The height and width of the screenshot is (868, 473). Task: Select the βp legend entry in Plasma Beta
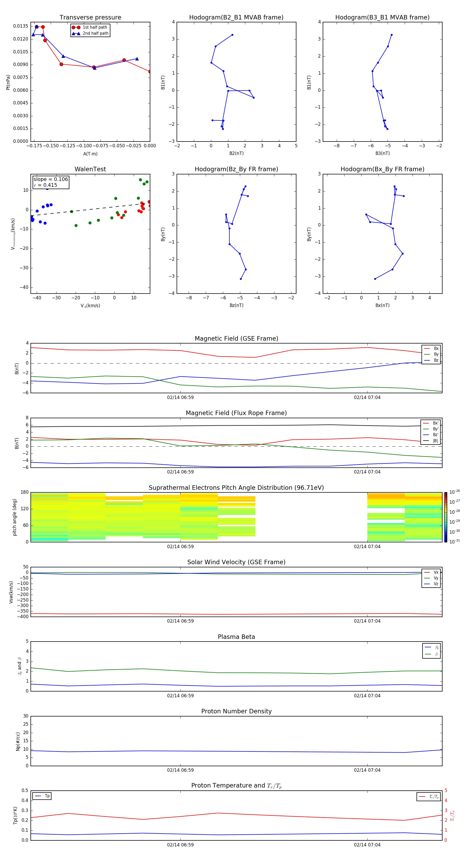tap(431, 647)
